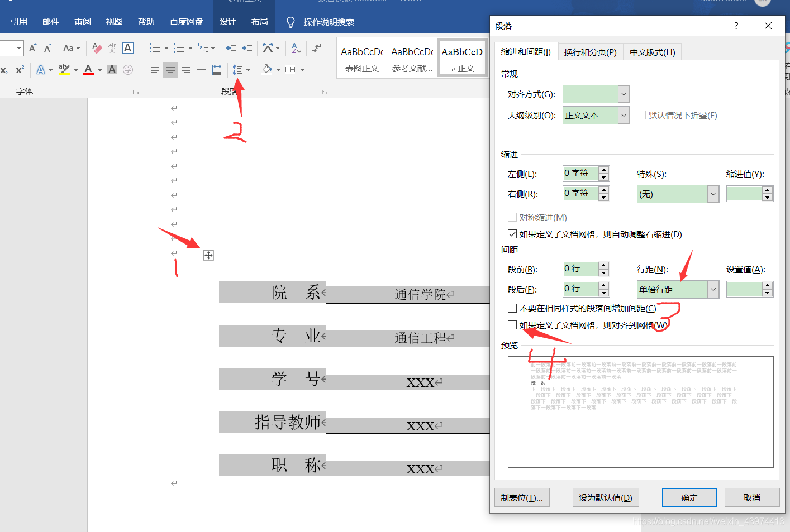
Task: Click the character border icon
Action: pos(128,48)
